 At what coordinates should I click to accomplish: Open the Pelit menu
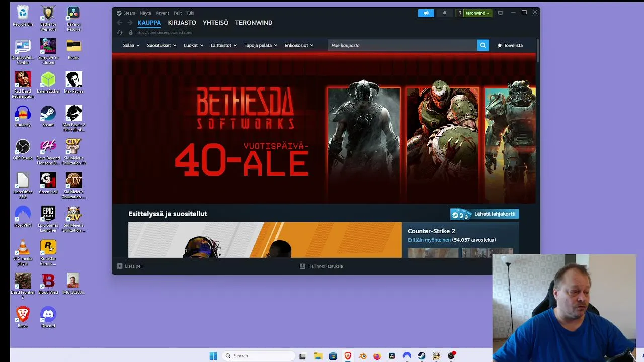(178, 13)
